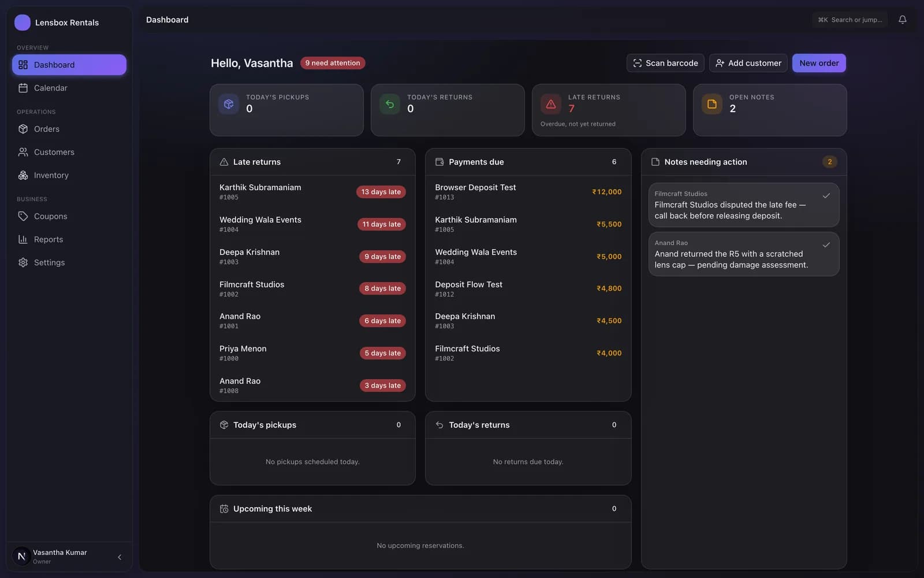
Task: Open payment due Deposit Flow Test #1012
Action: [528, 288]
